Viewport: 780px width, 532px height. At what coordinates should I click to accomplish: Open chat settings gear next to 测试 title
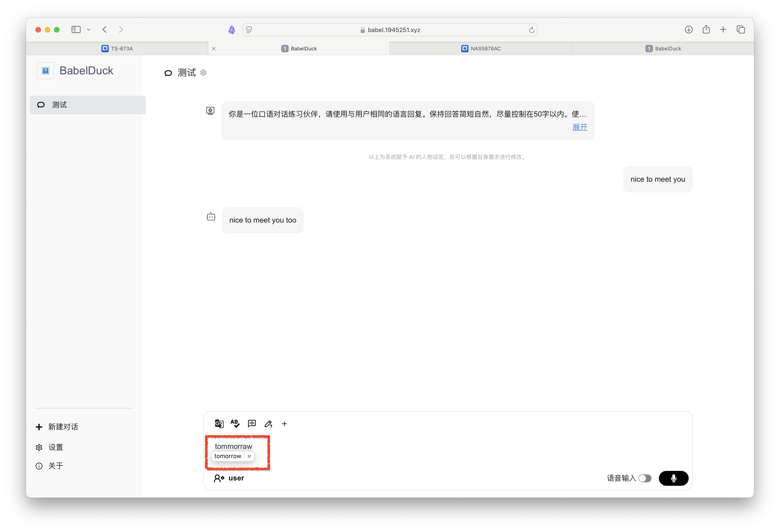(x=203, y=73)
